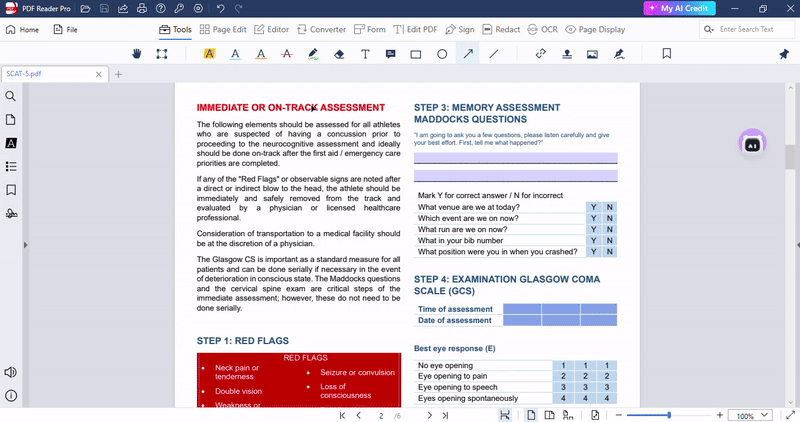Switch to the Editor tab
Image resolution: width=800 pixels, height=422 pixels.
271,30
